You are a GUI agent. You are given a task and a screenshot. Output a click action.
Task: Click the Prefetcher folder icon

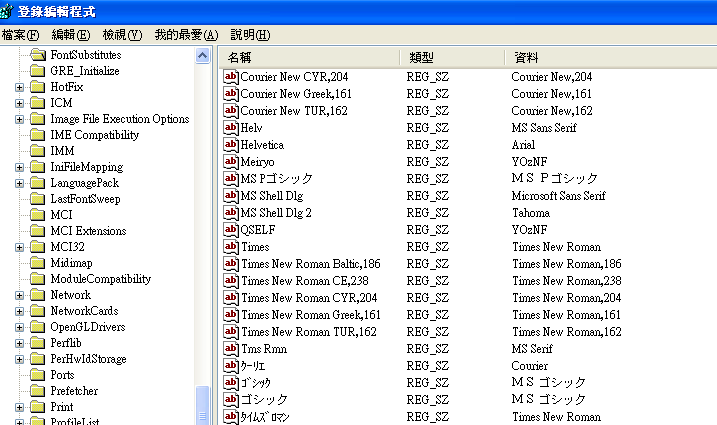pos(37,391)
